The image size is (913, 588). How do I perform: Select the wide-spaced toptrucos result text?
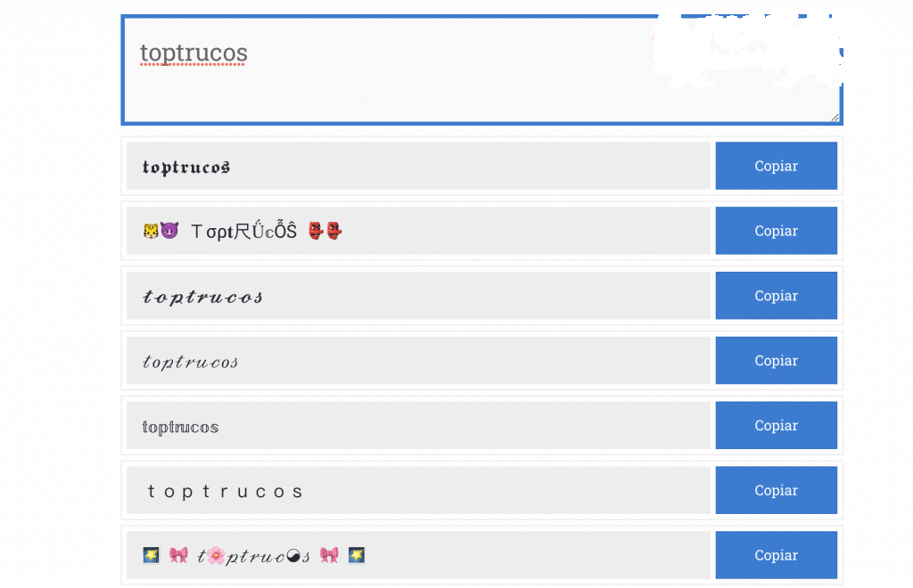225,492
